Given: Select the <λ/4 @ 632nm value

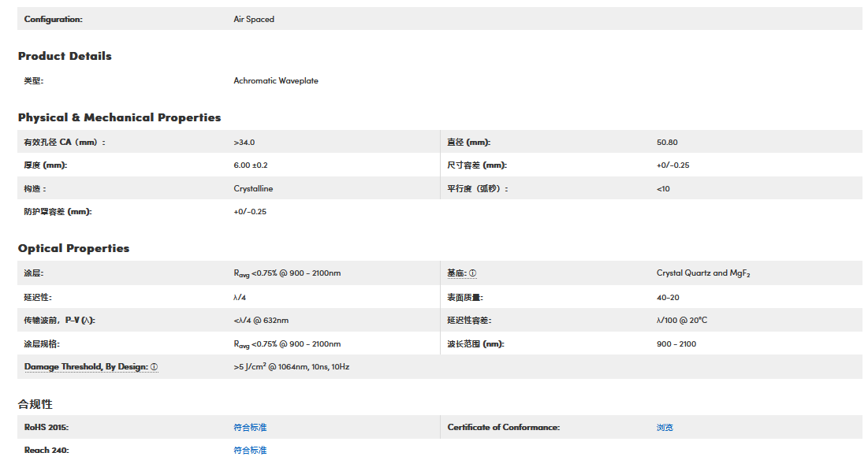Looking at the screenshot, I should tap(261, 320).
